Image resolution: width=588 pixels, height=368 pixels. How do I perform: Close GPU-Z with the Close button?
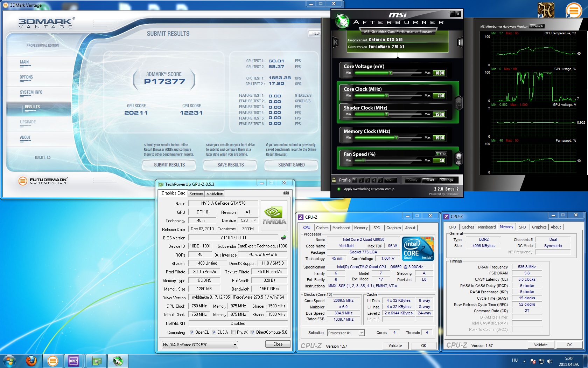278,344
